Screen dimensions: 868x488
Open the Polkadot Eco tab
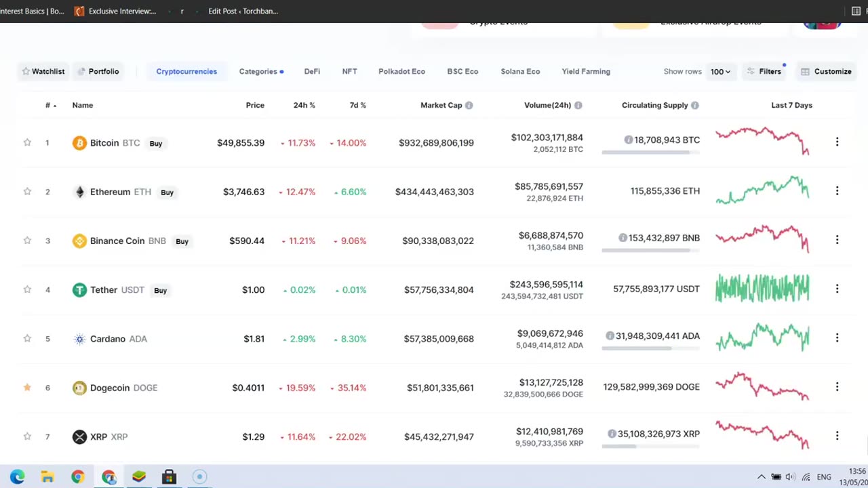point(401,71)
